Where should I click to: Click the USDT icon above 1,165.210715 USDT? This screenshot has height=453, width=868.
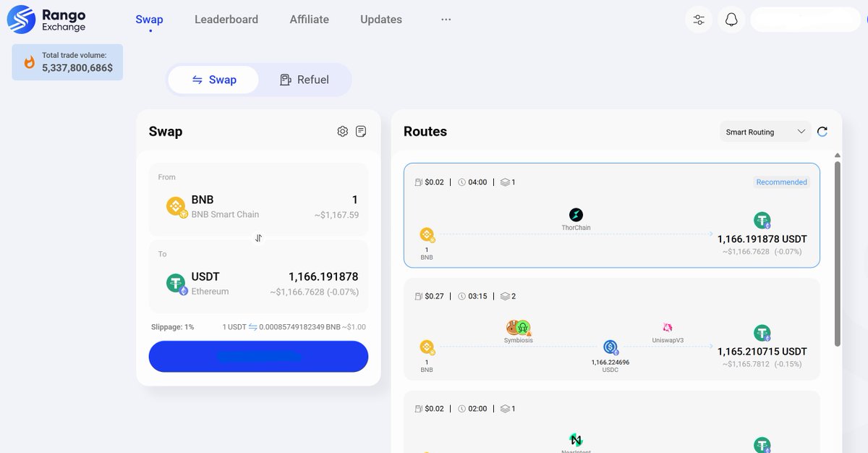(762, 334)
